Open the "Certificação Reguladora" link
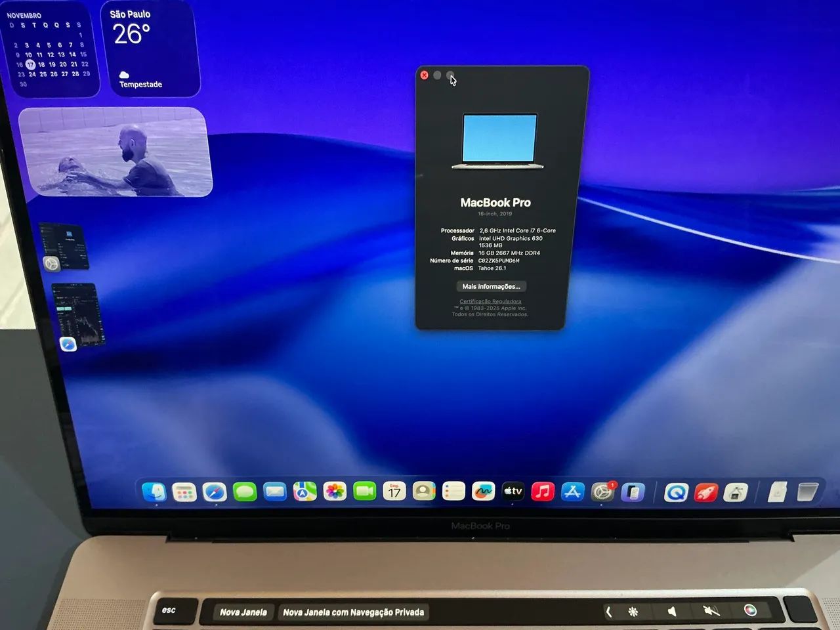The image size is (840, 630). 490,301
